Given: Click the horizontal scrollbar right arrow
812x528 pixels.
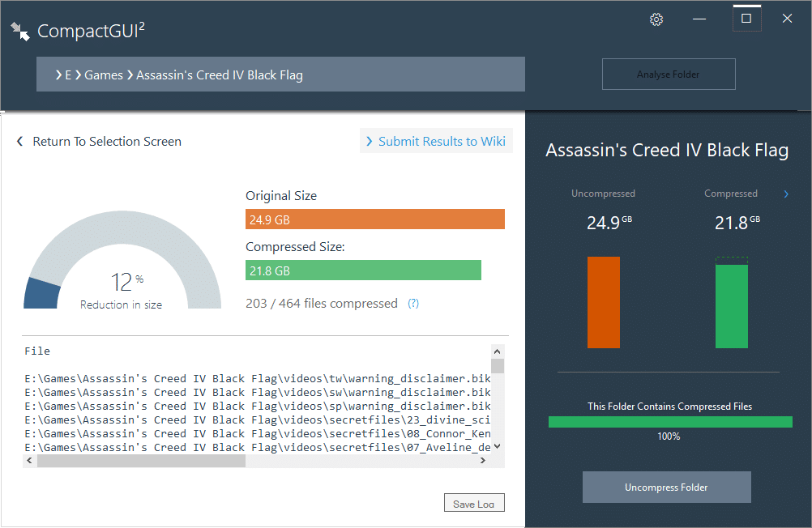Looking at the screenshot, I should click(x=483, y=460).
